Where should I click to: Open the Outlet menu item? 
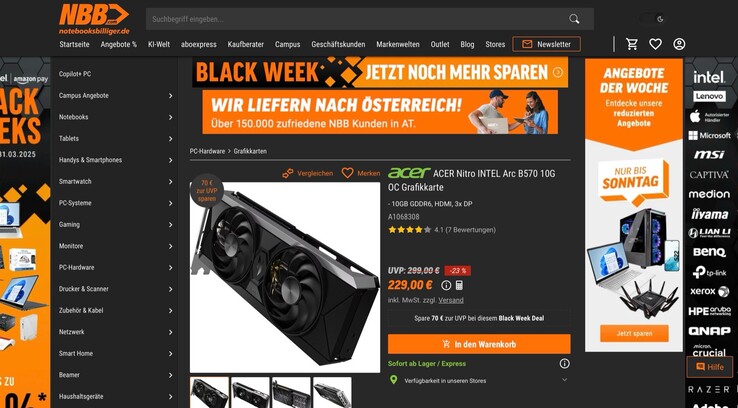coord(440,44)
